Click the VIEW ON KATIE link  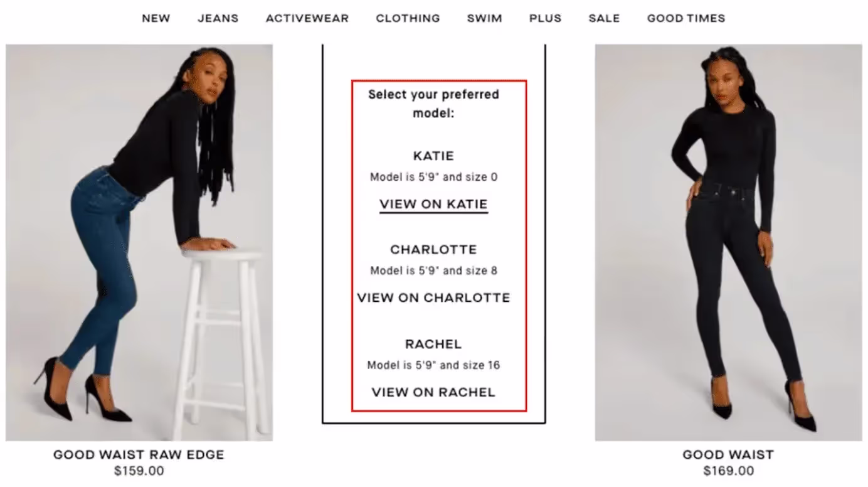click(433, 204)
